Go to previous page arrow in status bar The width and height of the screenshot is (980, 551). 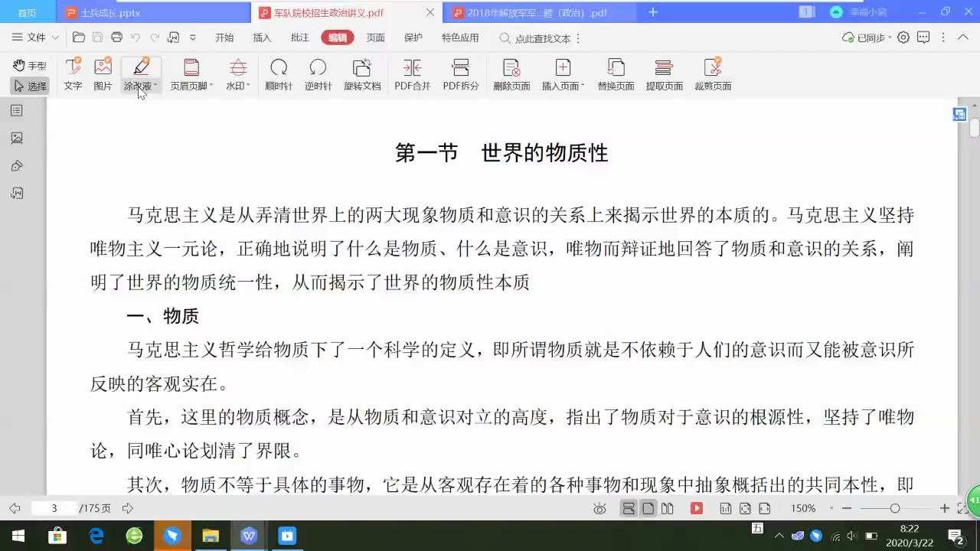(x=15, y=508)
